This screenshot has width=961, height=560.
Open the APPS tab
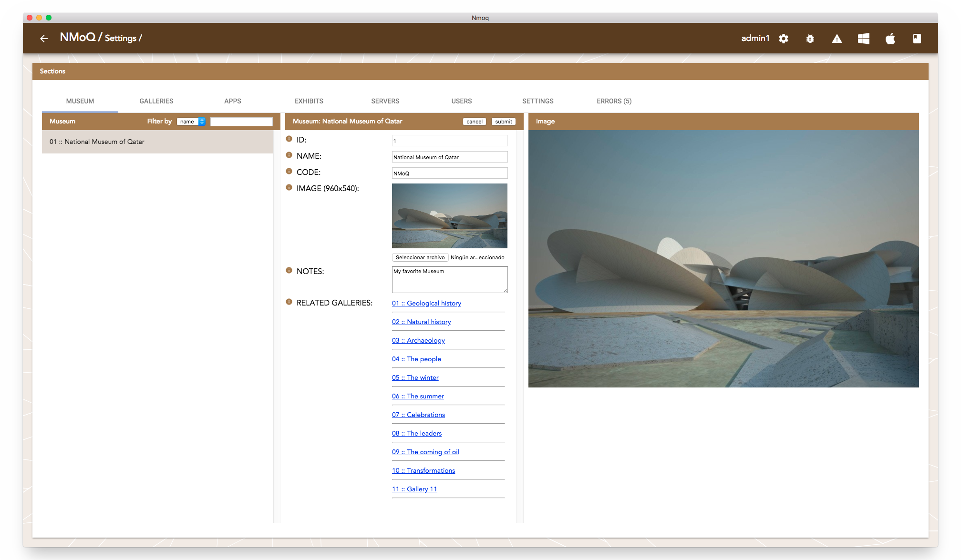pyautogui.click(x=233, y=101)
